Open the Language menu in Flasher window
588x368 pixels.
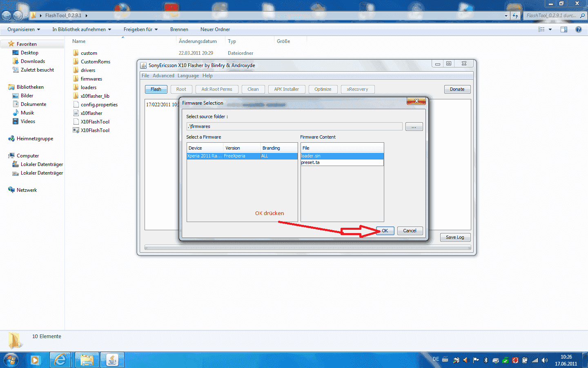coord(188,76)
